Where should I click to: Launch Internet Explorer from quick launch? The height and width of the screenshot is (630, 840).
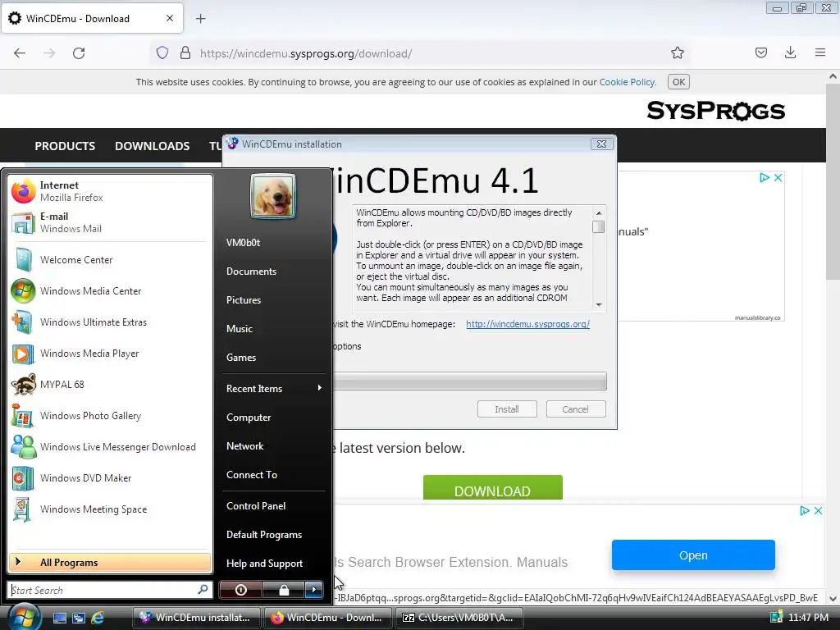tap(98, 618)
